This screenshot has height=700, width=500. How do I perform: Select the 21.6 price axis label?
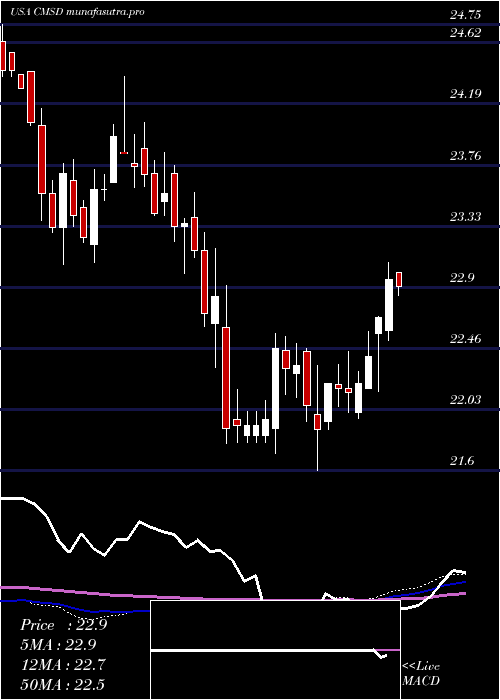click(462, 461)
